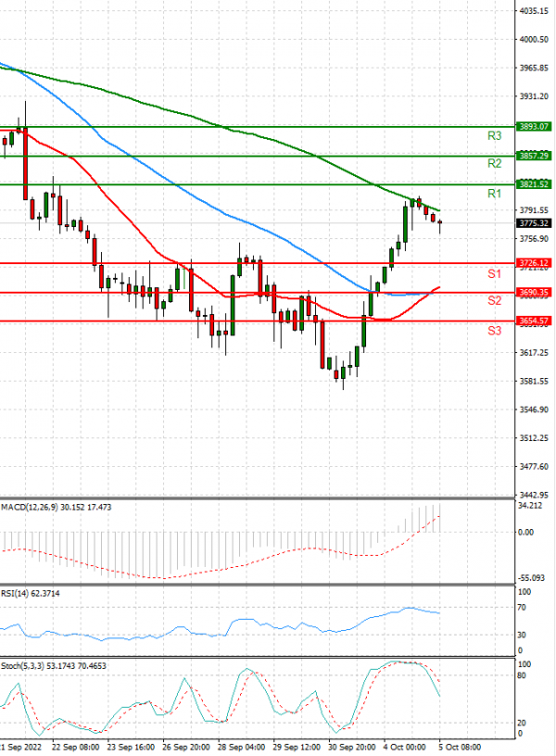The width and height of the screenshot is (556, 756).
Task: Click the 4000.50 price axis label
Action: tap(534, 40)
